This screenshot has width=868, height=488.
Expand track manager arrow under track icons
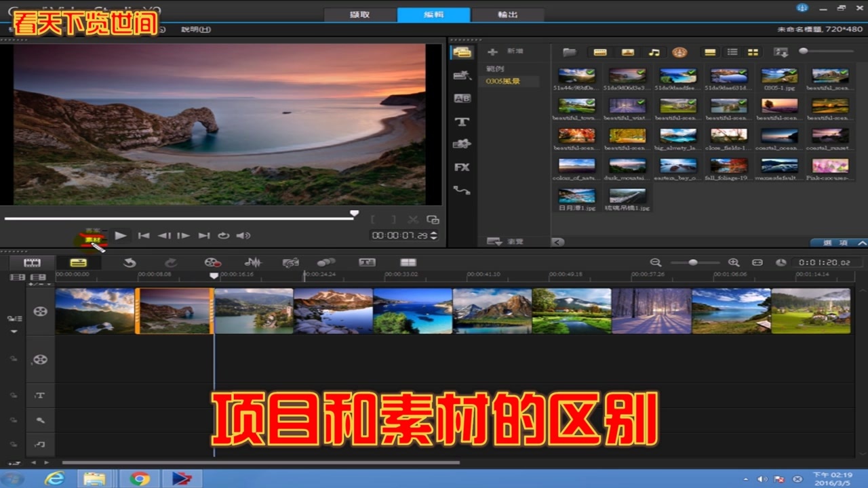point(14,331)
